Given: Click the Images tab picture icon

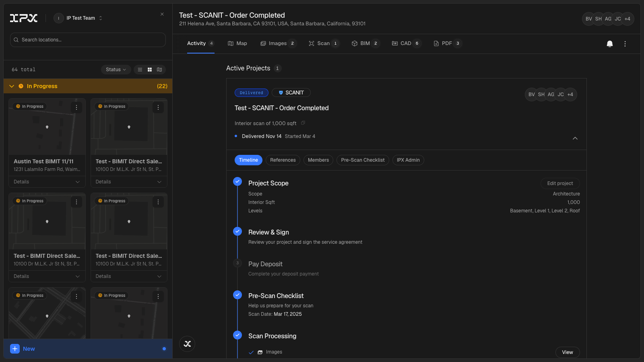Looking at the screenshot, I should pos(263,43).
